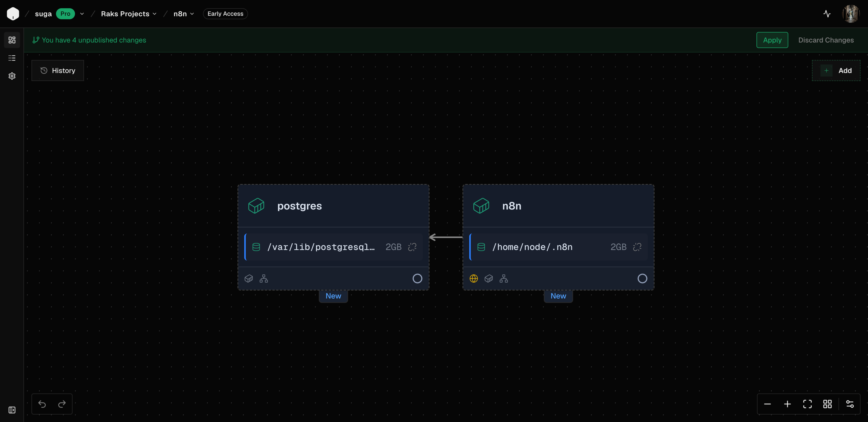The height and width of the screenshot is (422, 868).
Task: Open the list view sidebar icon
Action: [12, 58]
